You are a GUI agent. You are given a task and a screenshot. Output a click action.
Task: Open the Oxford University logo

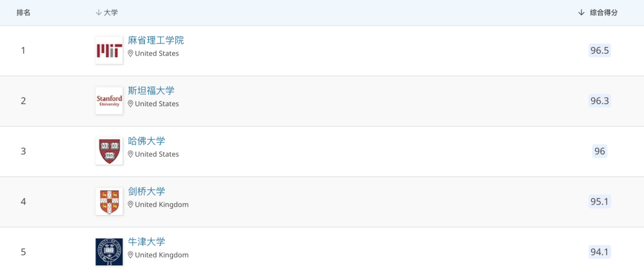pyautogui.click(x=109, y=252)
